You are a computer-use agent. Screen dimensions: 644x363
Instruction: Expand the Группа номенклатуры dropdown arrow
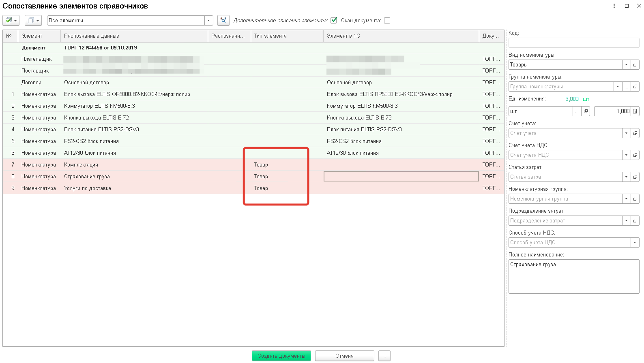(618, 87)
